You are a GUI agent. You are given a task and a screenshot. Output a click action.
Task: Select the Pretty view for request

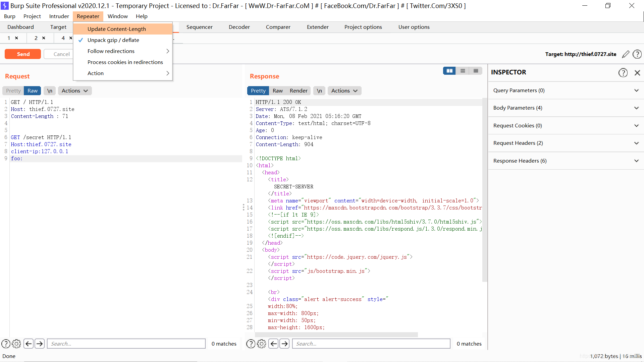pyautogui.click(x=13, y=90)
